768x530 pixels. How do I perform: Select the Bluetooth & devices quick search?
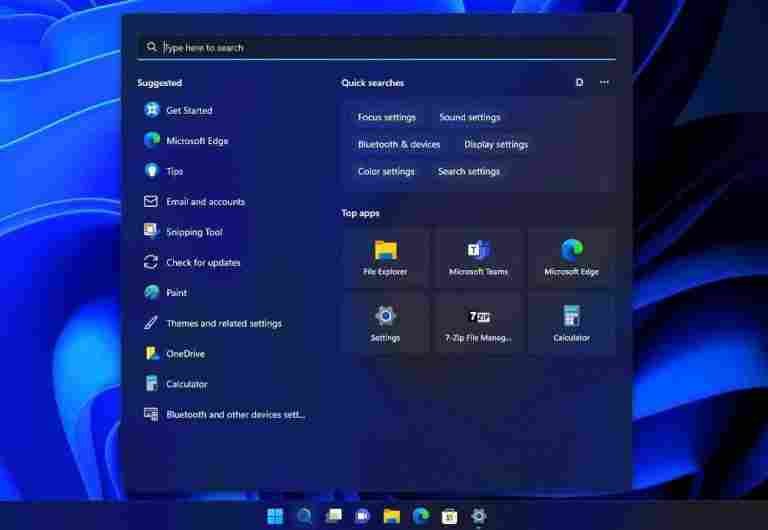(x=399, y=145)
